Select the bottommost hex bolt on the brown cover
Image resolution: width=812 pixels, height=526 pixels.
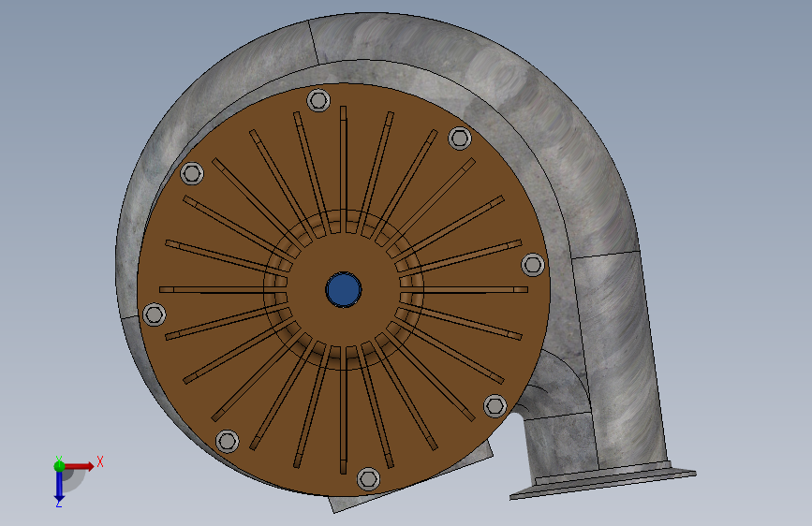369,479
